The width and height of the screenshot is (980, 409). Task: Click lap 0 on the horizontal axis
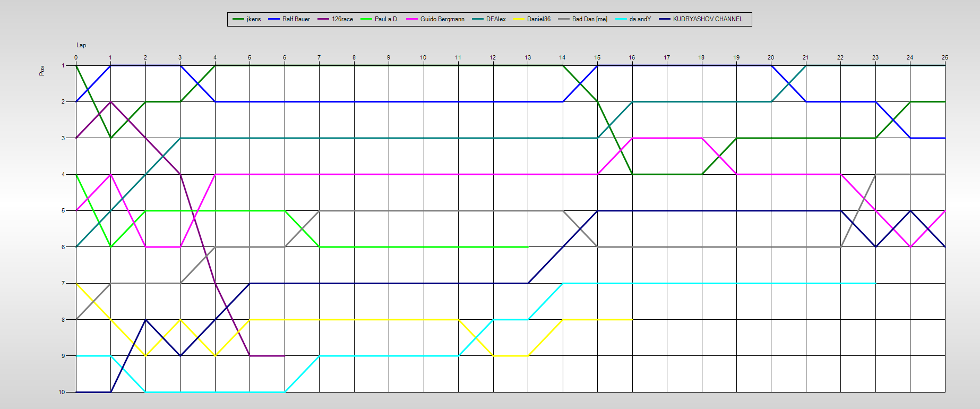[x=76, y=57]
